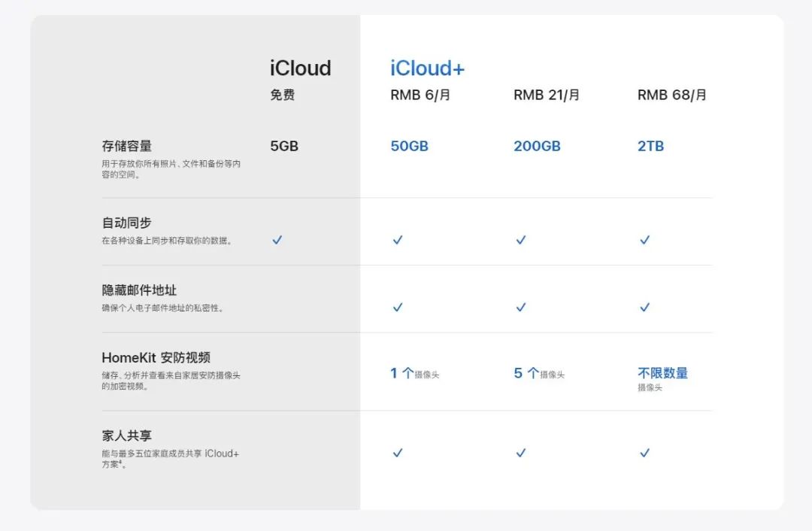Image resolution: width=812 pixels, height=531 pixels.
Task: Click the iCloud+ header logo
Action: pyautogui.click(x=427, y=68)
